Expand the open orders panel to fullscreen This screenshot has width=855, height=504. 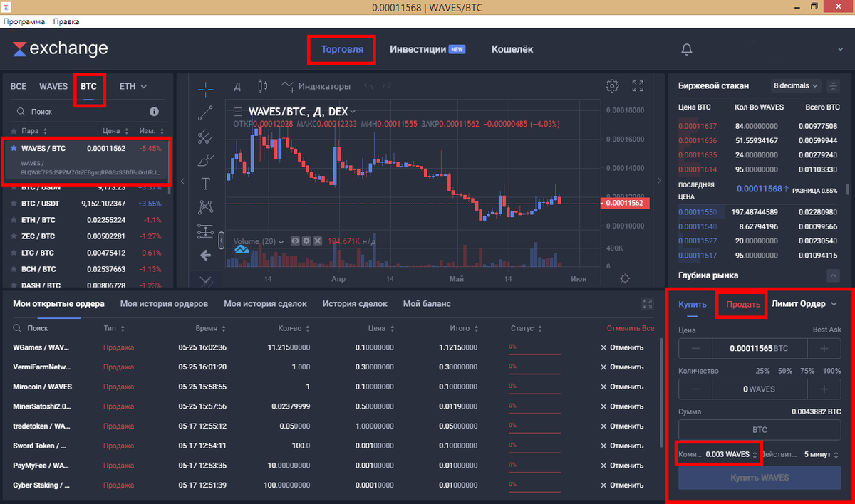point(647,304)
